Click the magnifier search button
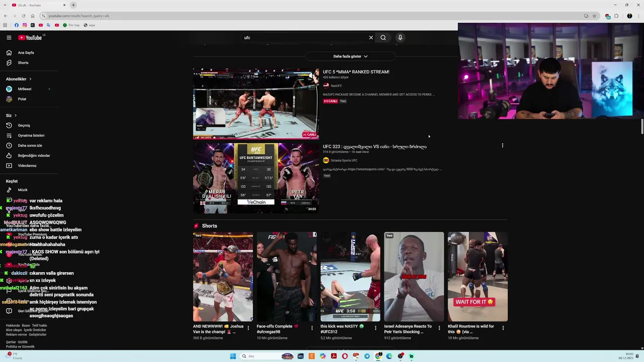 coord(383,38)
